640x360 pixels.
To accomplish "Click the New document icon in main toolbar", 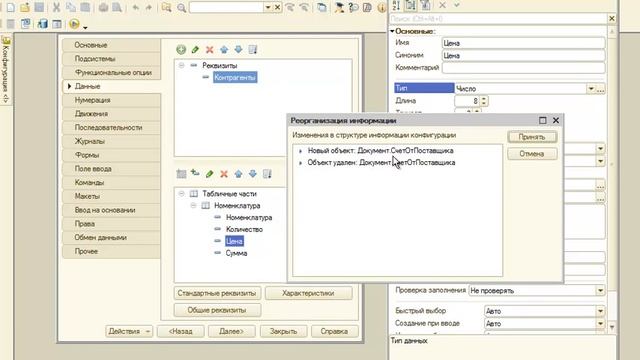I will [11, 7].
